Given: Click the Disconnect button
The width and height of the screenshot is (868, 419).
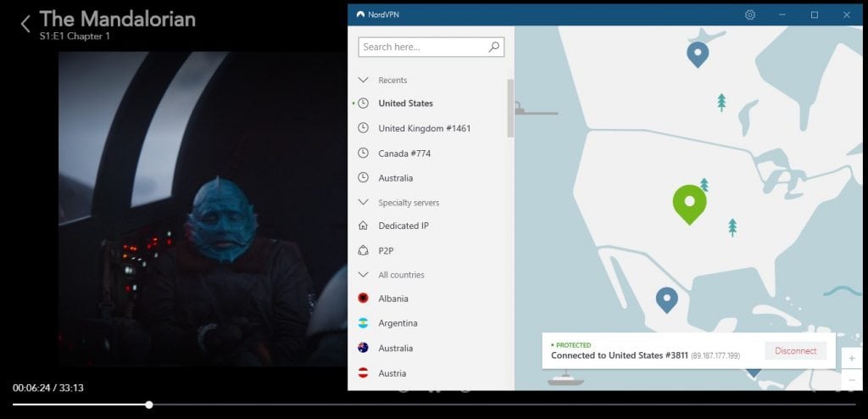Looking at the screenshot, I should tap(795, 351).
